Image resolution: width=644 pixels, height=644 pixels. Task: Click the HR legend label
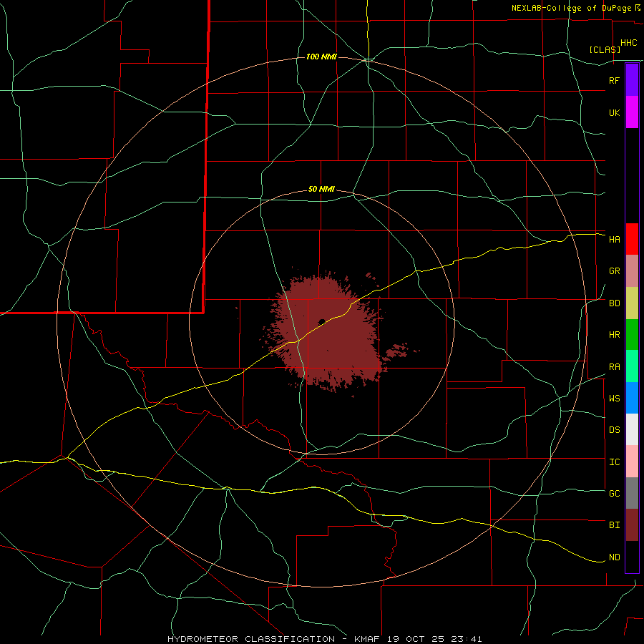[x=614, y=335]
